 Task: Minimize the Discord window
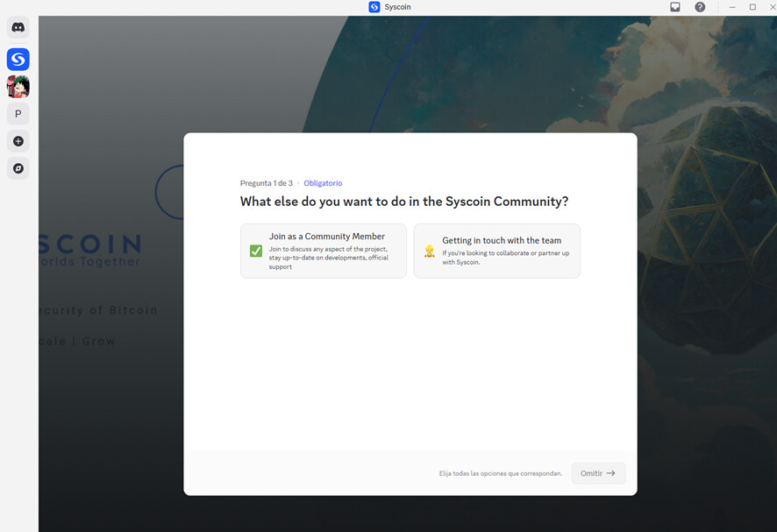click(732, 7)
